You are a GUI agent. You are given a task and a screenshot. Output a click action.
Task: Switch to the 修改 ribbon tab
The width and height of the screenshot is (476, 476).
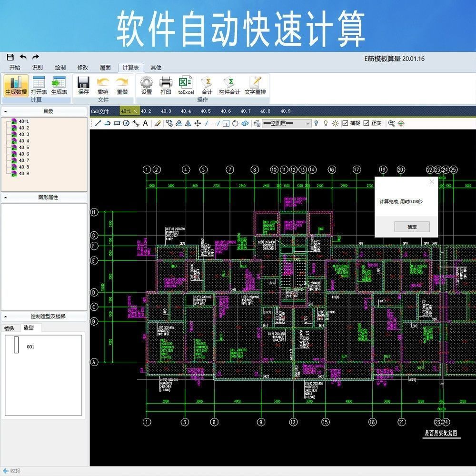pos(82,68)
